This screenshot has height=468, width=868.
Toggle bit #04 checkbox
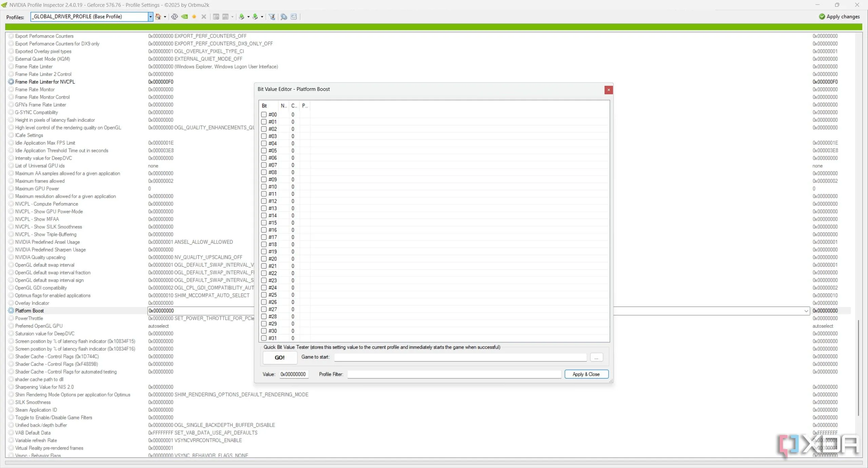click(x=264, y=143)
